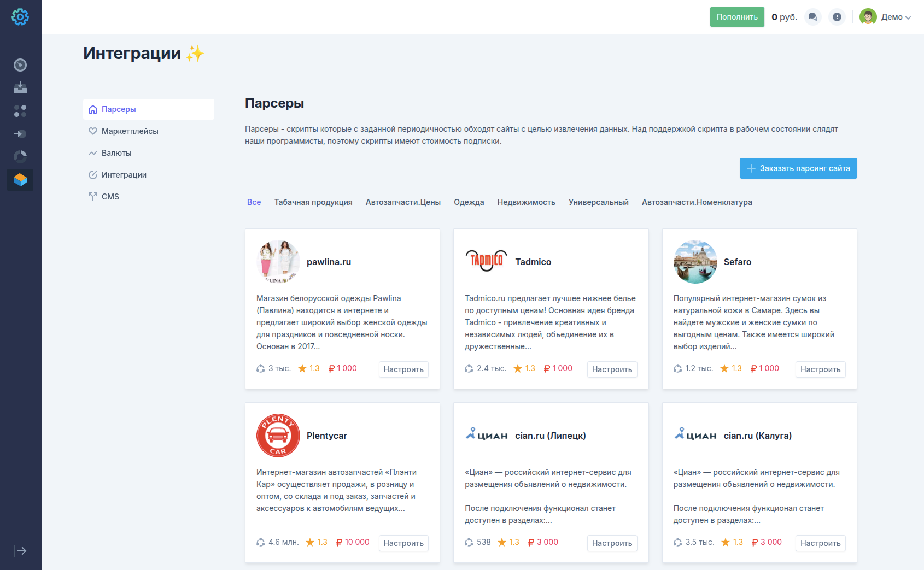Viewport: 924px width, 570px height.
Task: Click Заказать парсинг сайта button
Action: [x=798, y=168]
